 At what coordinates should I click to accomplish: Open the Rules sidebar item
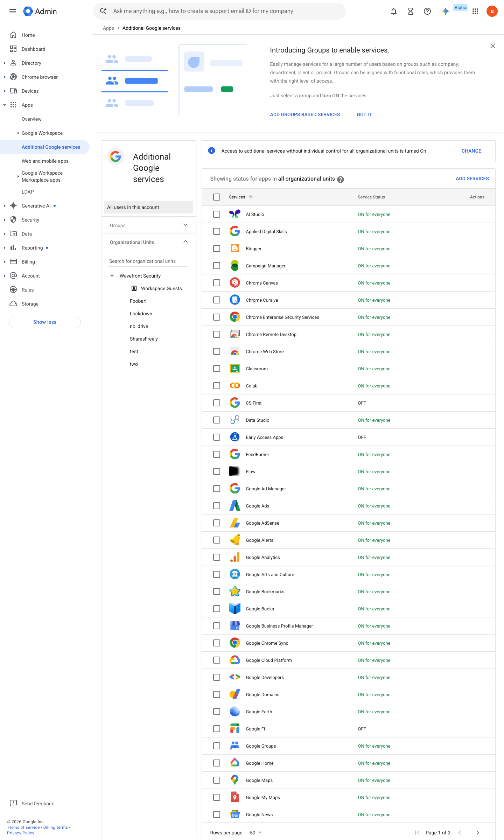click(28, 290)
